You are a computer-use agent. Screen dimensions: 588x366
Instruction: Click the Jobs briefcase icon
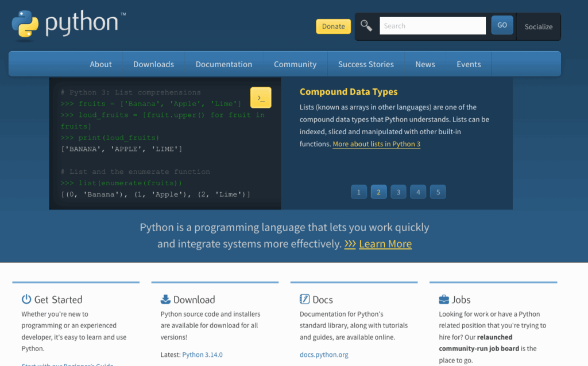pos(444,299)
